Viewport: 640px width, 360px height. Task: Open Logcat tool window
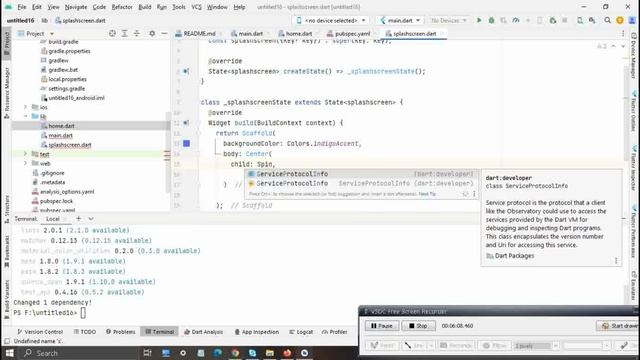point(301,332)
